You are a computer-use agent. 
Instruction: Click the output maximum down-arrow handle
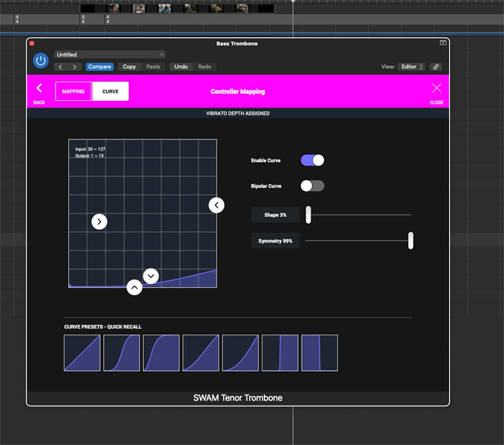tap(151, 276)
